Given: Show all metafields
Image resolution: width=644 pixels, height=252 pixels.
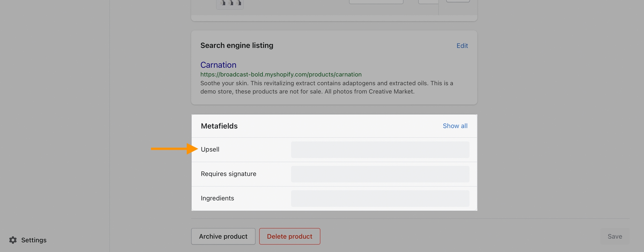Looking at the screenshot, I should click(455, 126).
